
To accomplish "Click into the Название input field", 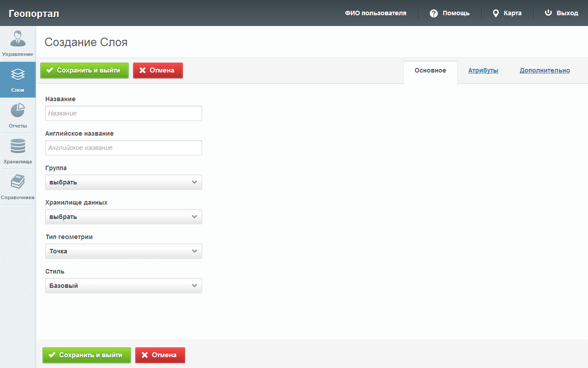I will click(123, 113).
